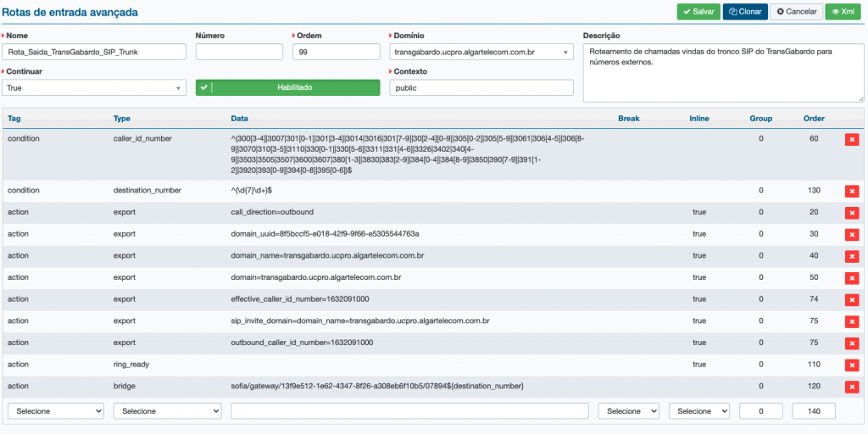Delete the effective_caller_id_number export row
This screenshot has height=435, width=868.
pos(851,299)
